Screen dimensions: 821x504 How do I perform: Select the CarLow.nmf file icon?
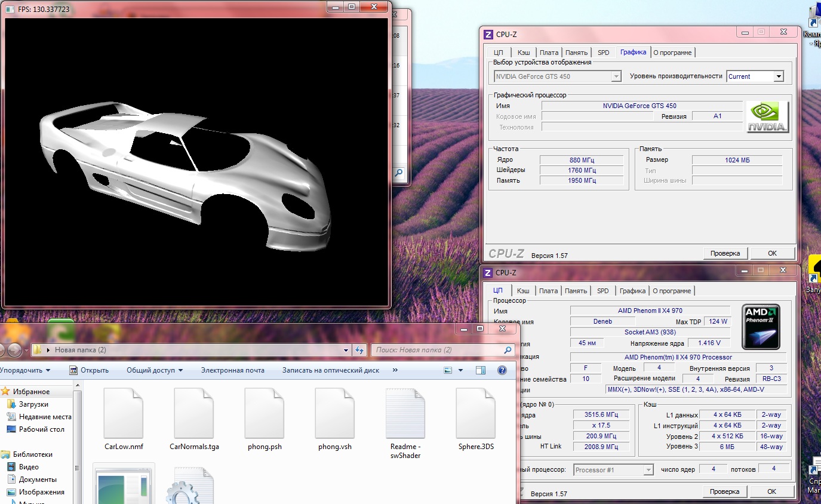click(x=124, y=413)
